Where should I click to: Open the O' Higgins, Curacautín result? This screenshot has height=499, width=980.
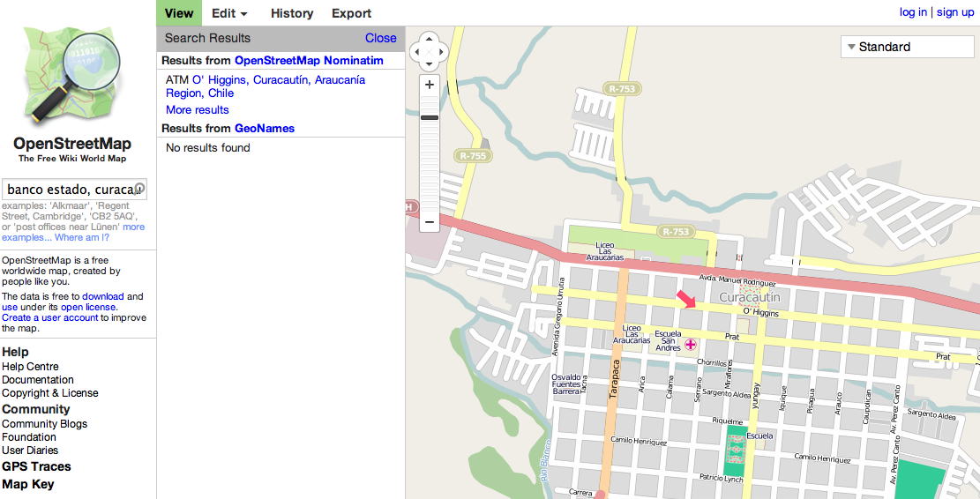pyautogui.click(x=266, y=86)
